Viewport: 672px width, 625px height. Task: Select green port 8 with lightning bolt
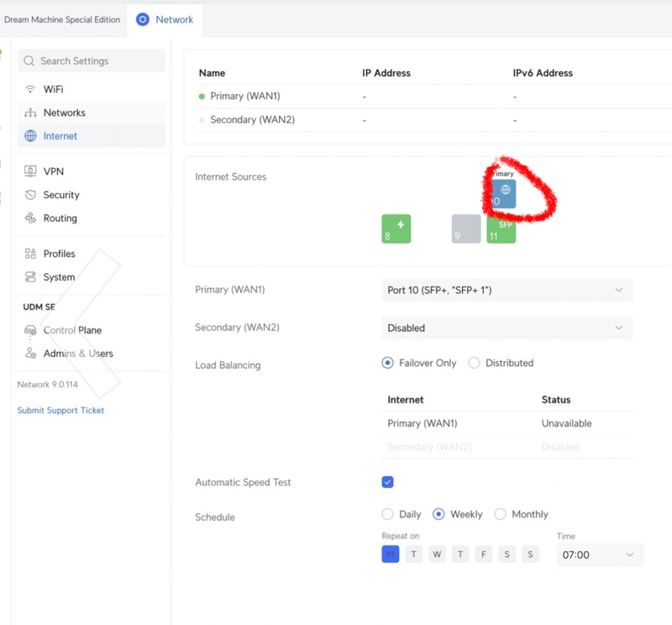[396, 228]
